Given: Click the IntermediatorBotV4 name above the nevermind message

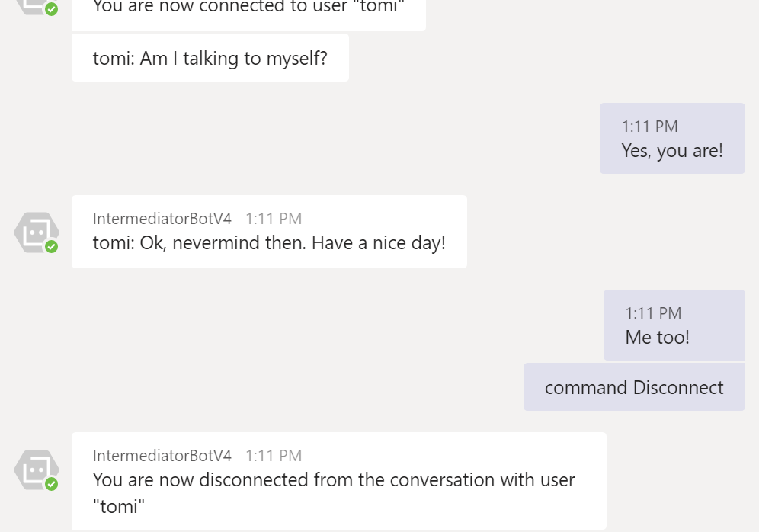Looking at the screenshot, I should pyautogui.click(x=162, y=219).
